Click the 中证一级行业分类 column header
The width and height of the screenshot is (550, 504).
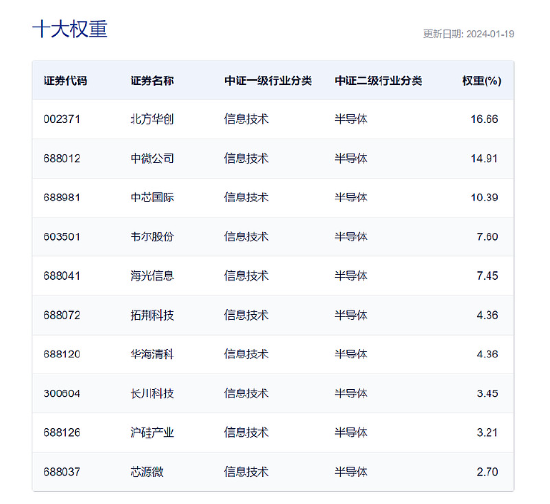(268, 81)
